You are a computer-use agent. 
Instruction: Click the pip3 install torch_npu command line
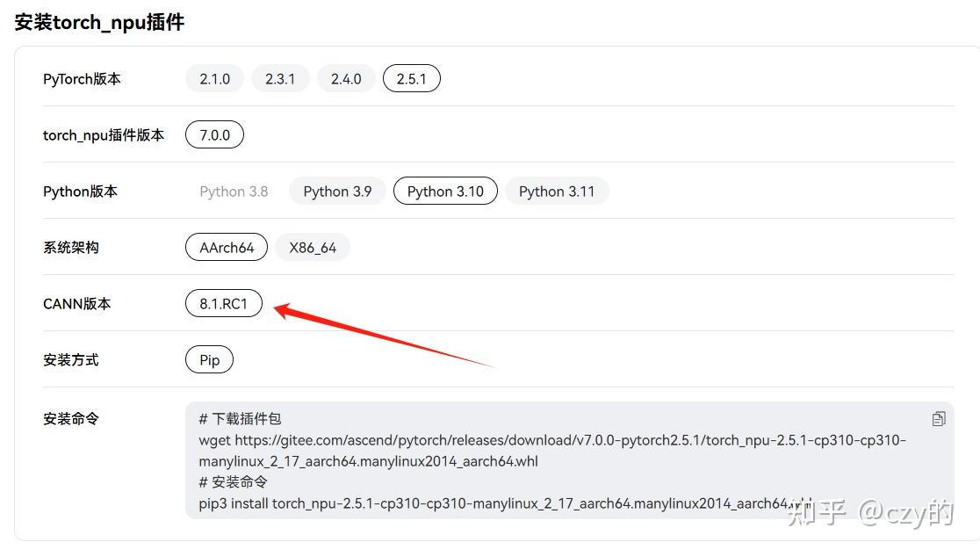click(492, 503)
